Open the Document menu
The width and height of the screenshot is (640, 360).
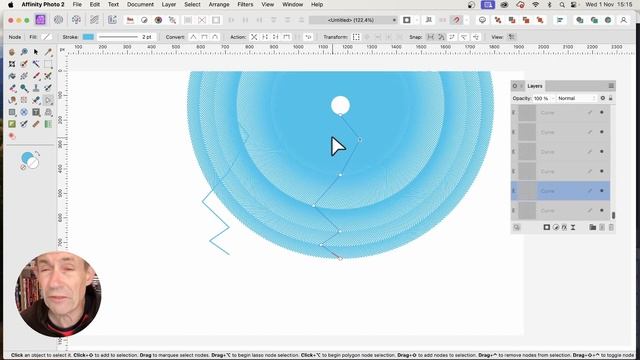point(140,4)
